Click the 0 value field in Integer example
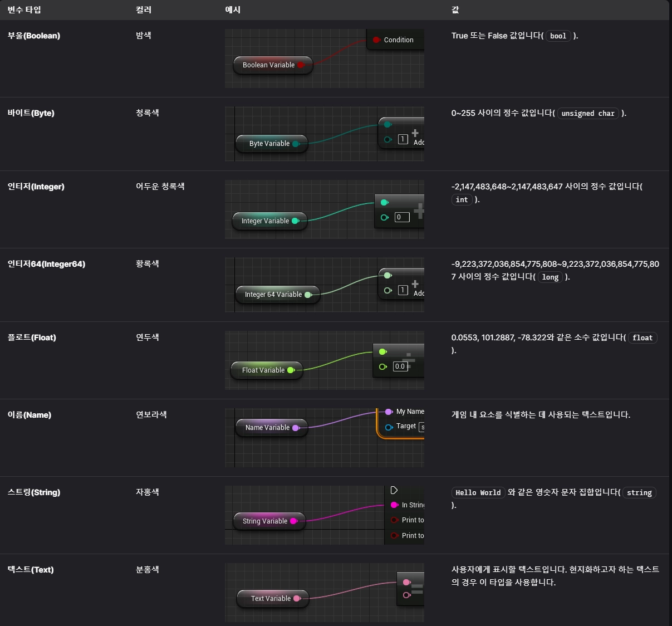This screenshot has height=626, width=672. point(402,217)
